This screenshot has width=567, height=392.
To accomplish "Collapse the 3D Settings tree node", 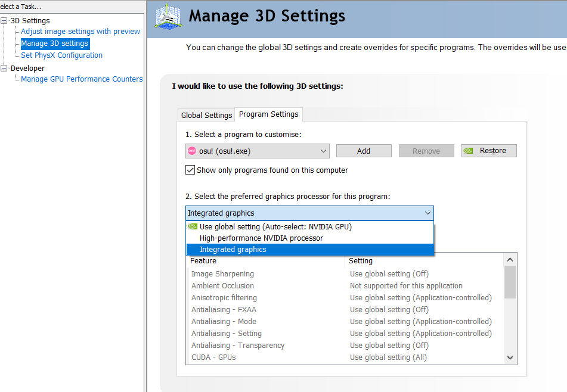I will click(4, 21).
